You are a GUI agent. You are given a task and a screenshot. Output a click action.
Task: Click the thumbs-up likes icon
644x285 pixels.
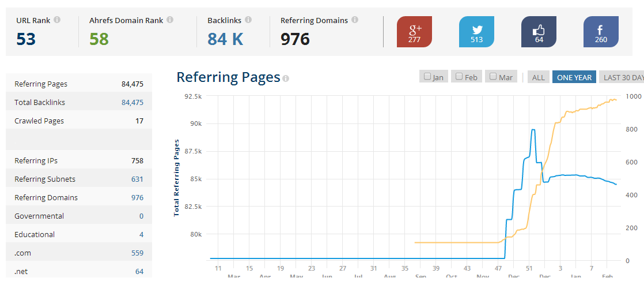[539, 32]
